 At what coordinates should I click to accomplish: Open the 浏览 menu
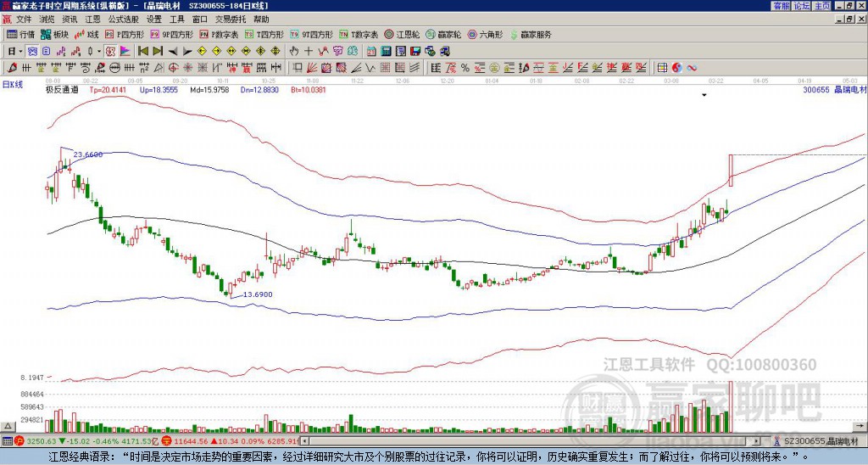coord(47,20)
